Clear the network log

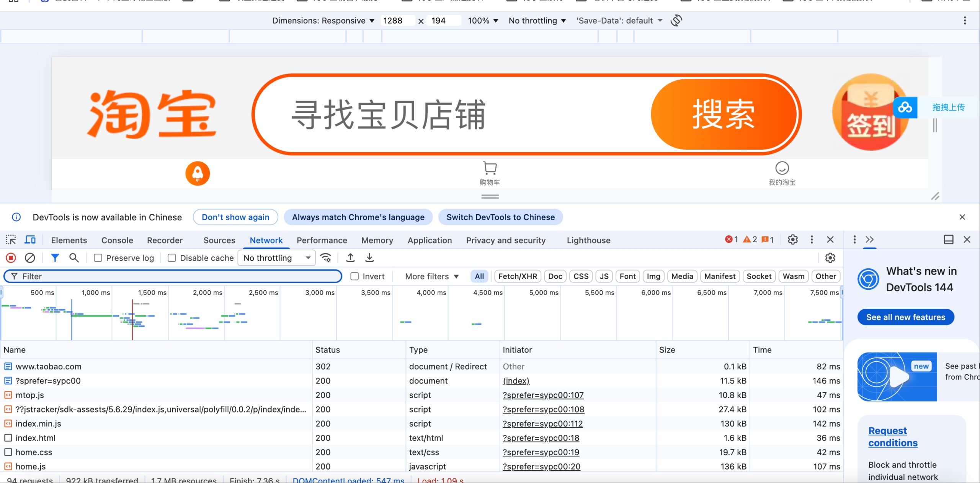click(x=30, y=258)
